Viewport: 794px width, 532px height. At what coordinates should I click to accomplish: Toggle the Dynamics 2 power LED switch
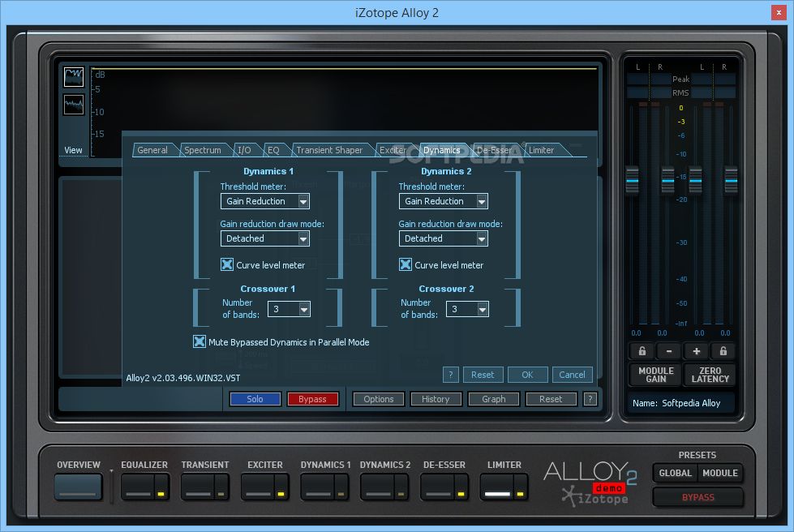point(401,487)
